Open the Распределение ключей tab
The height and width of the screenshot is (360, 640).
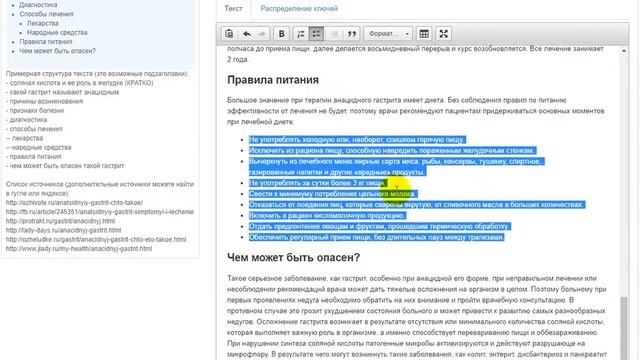tap(299, 9)
